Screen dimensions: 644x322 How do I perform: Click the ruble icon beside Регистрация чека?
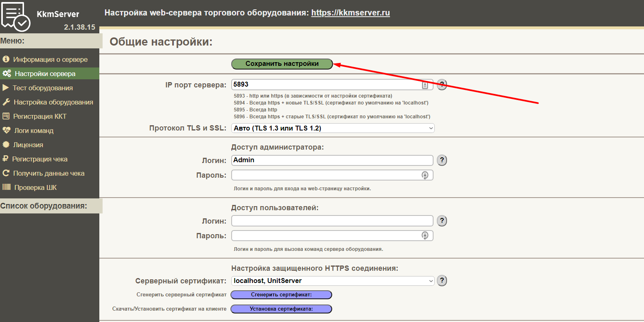point(5,159)
